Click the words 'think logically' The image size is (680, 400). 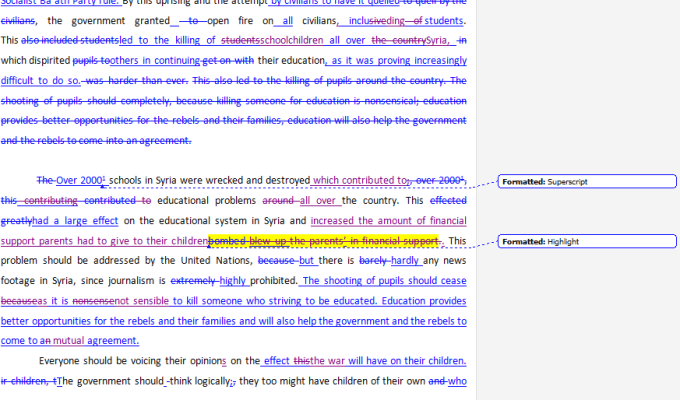click(199, 381)
